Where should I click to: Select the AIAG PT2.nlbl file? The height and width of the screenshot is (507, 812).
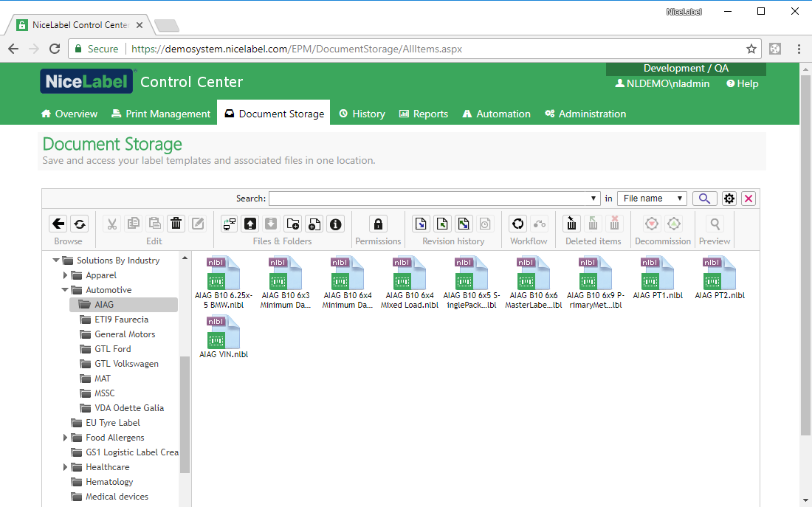720,278
